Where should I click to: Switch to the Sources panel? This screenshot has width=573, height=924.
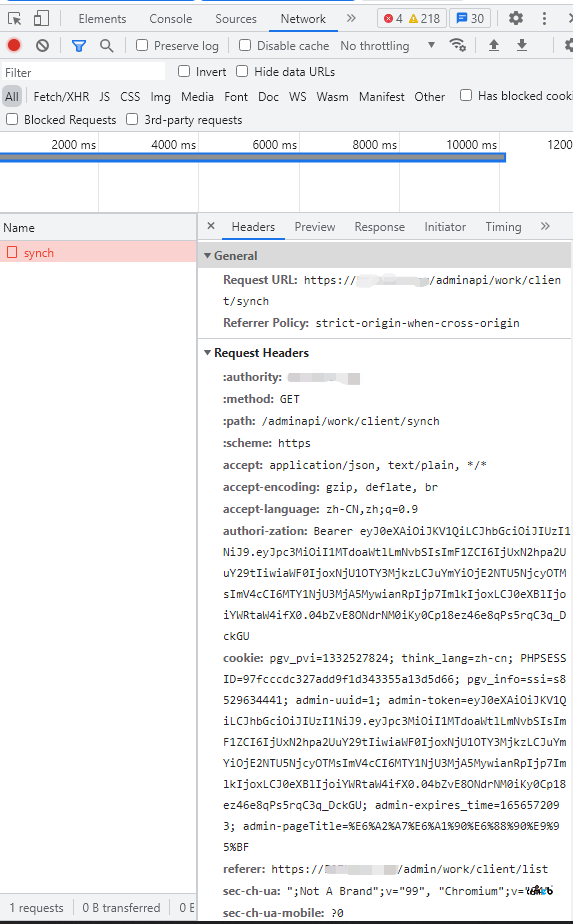click(236, 19)
